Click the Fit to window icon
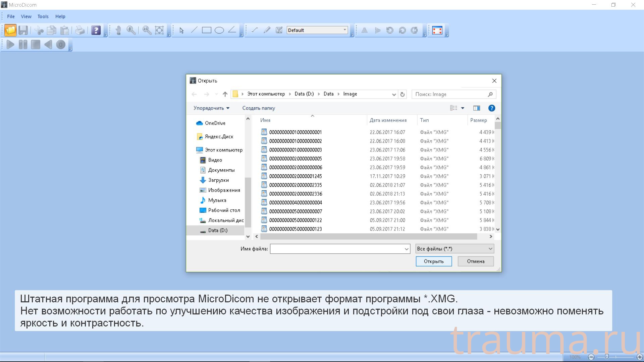Screen dimensions: 644x362 [159, 30]
